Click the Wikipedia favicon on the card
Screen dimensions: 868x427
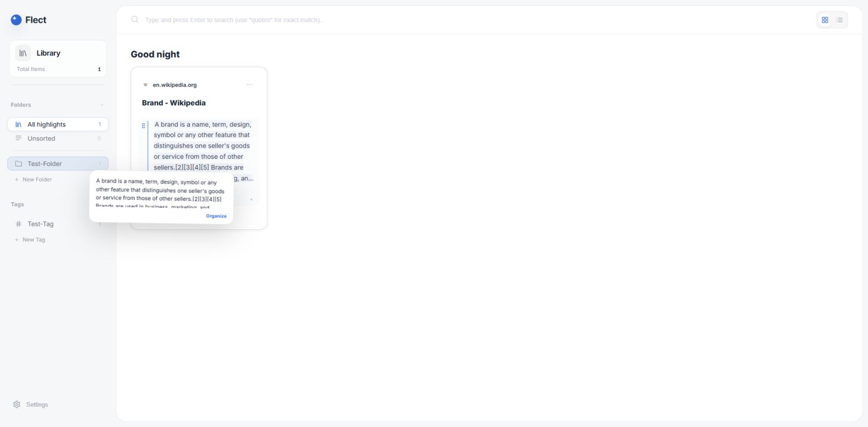click(145, 85)
